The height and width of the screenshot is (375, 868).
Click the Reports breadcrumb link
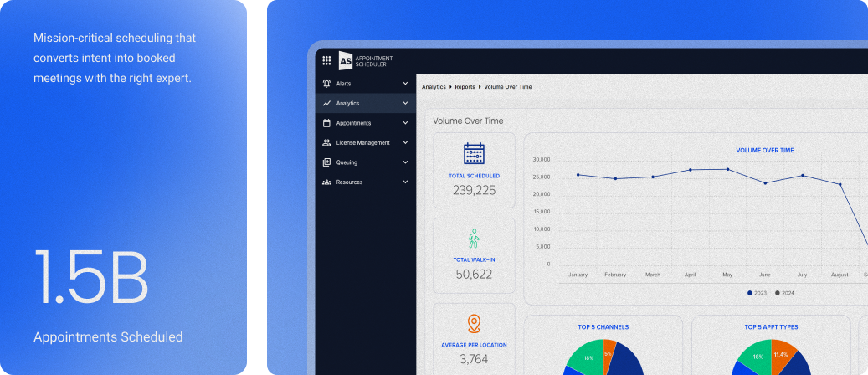point(465,87)
